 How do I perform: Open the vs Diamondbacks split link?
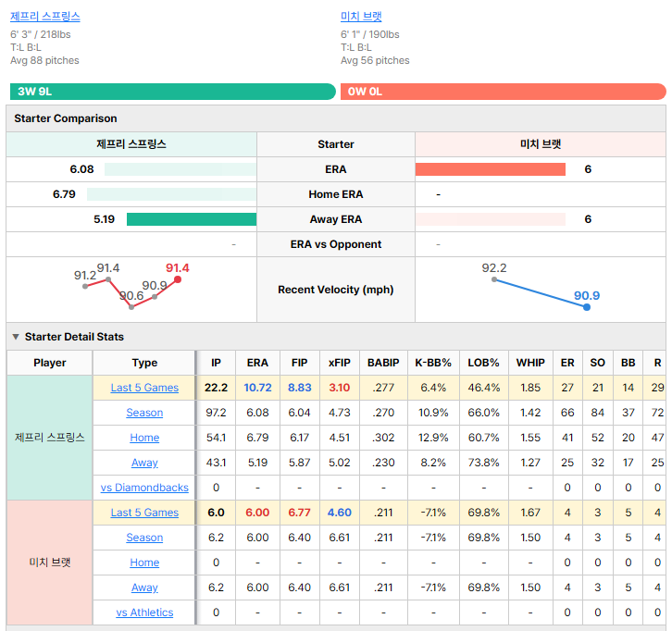(144, 488)
